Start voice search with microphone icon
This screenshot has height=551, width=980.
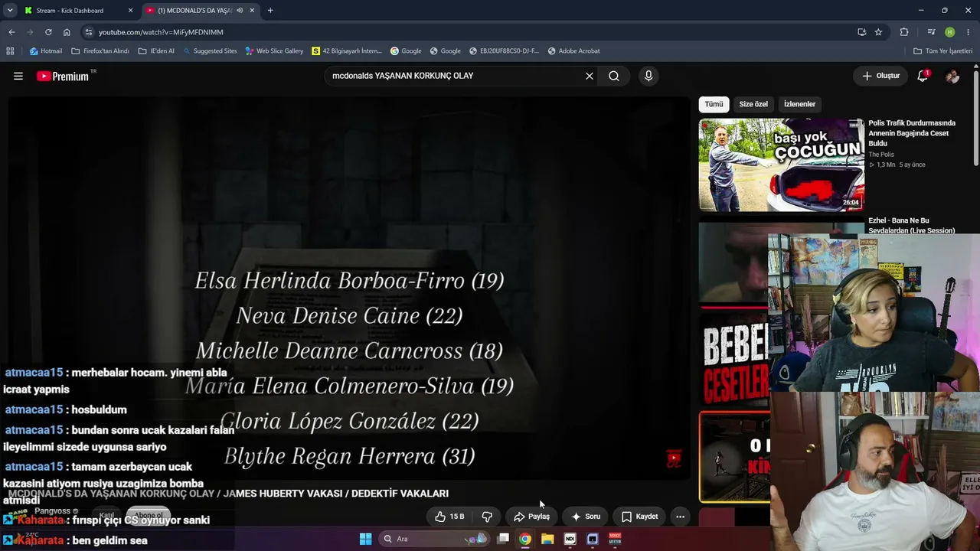648,76
